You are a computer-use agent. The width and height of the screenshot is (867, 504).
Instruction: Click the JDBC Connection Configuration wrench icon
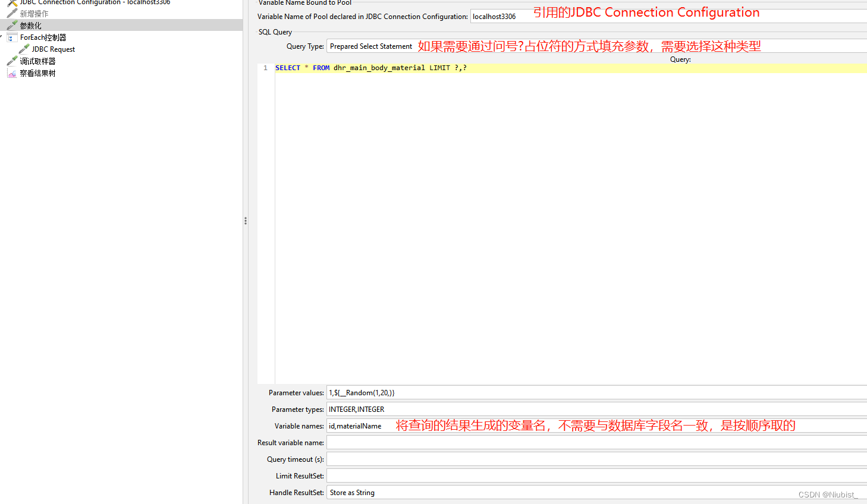pyautogui.click(x=12, y=3)
